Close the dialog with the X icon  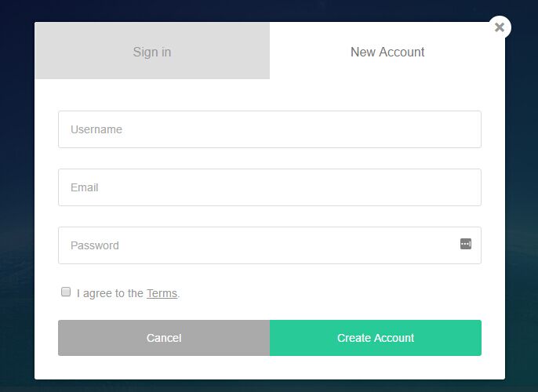coord(500,27)
